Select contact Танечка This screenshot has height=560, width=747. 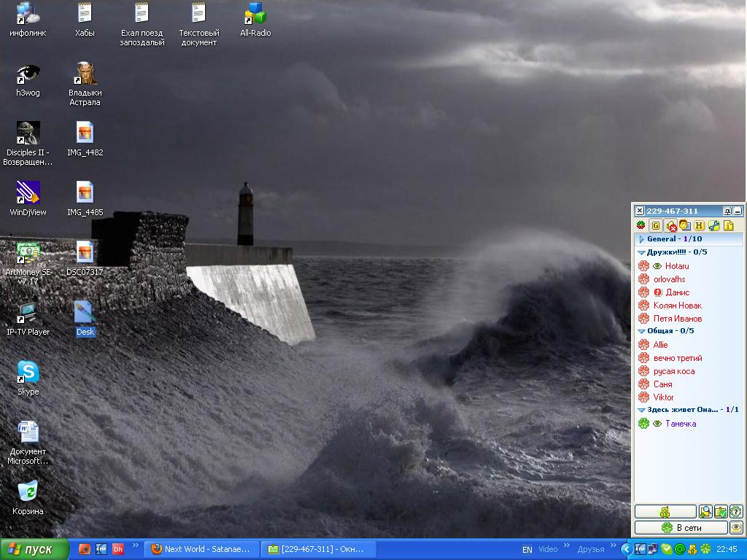pyautogui.click(x=681, y=424)
